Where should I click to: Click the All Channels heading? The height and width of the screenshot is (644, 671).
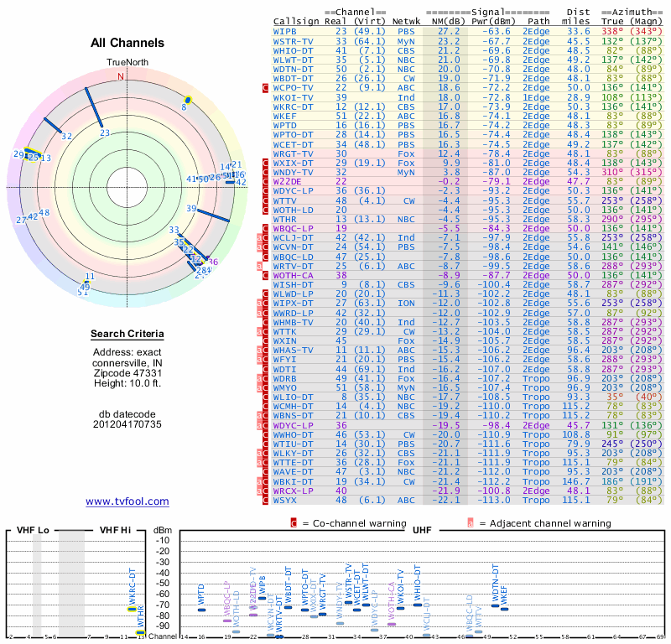click(127, 43)
